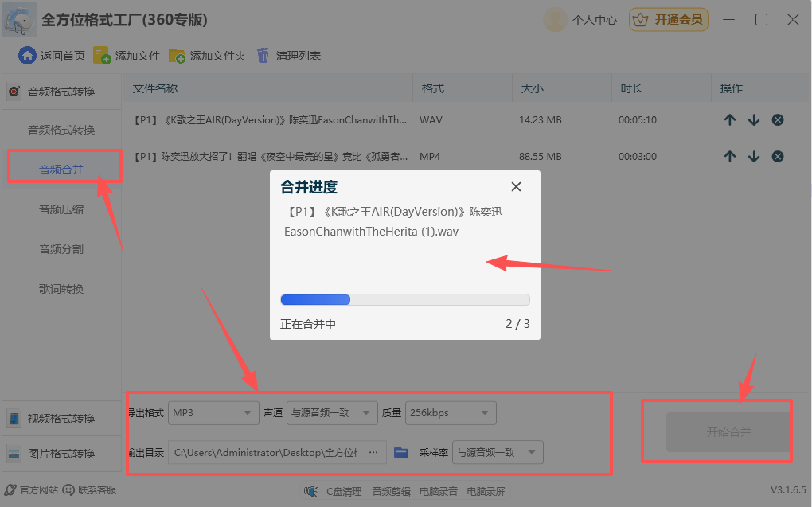Image resolution: width=812 pixels, height=507 pixels.
Task: Move the WAV file up with the arrow icon
Action: point(730,119)
